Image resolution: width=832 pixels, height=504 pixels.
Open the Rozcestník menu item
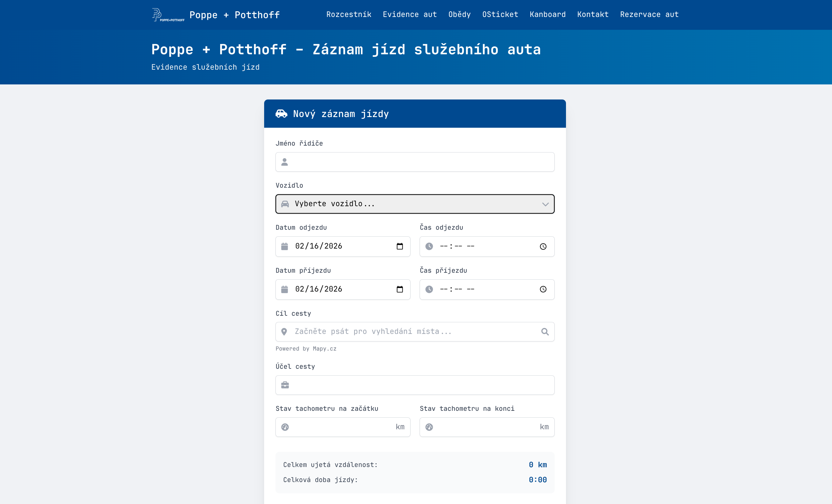pyautogui.click(x=349, y=14)
